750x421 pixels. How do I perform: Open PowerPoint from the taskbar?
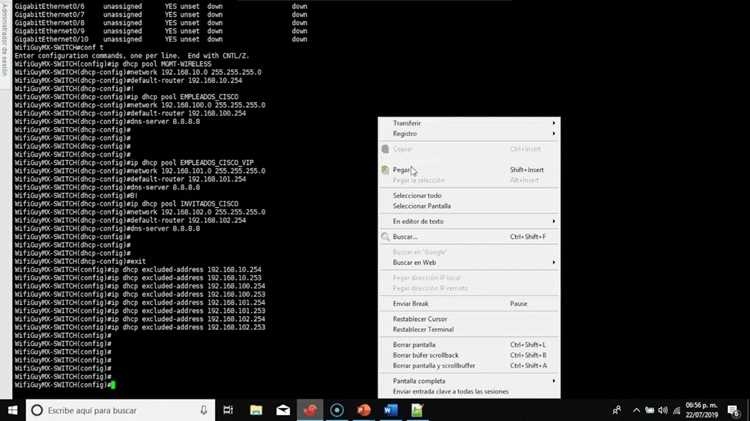tap(364, 410)
